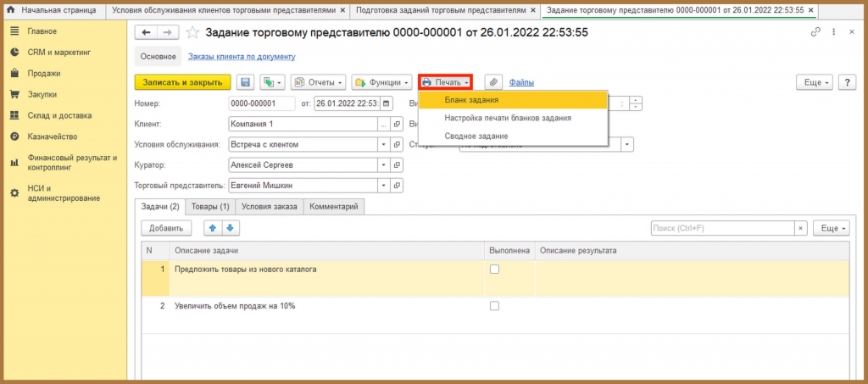Expand the Торговый представитель dropdown arrow
Screen dimensions: 868x384
[x=385, y=186]
